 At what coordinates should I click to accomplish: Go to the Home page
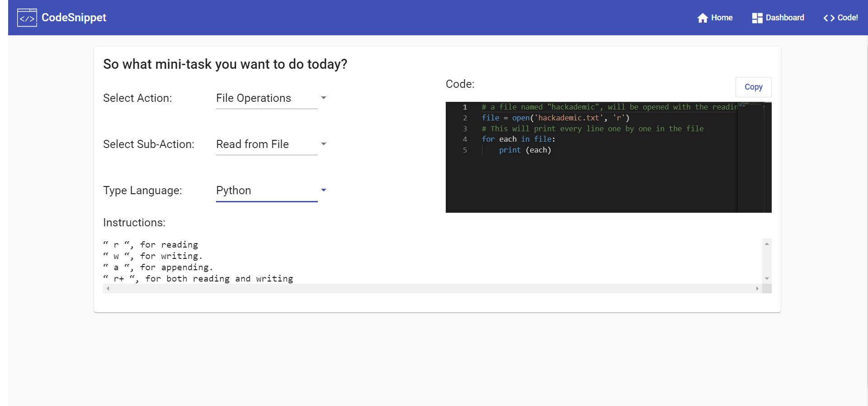pyautogui.click(x=715, y=18)
